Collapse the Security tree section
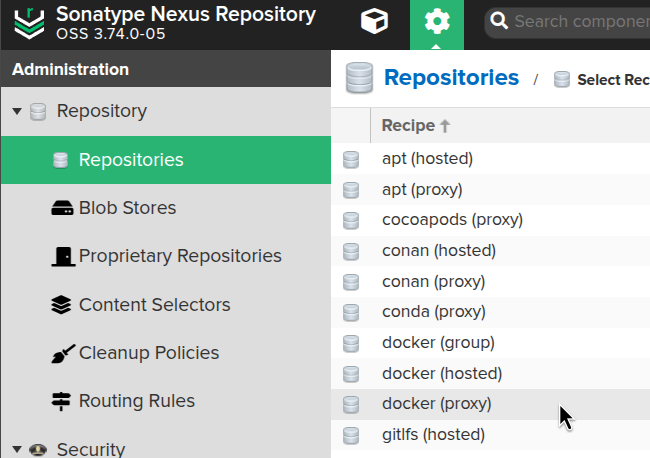Viewport: 650px width, 458px height. coord(17,449)
